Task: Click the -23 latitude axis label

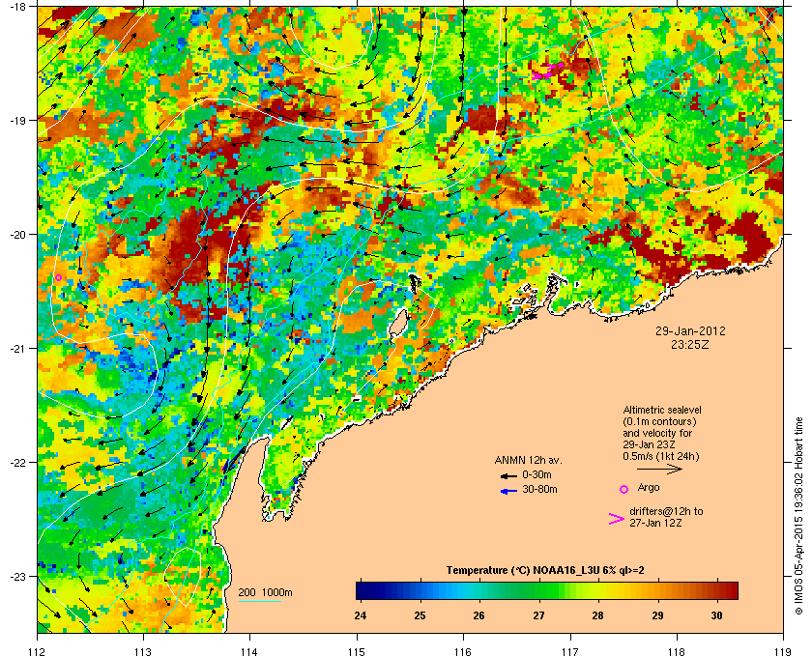Action: pyautogui.click(x=17, y=576)
